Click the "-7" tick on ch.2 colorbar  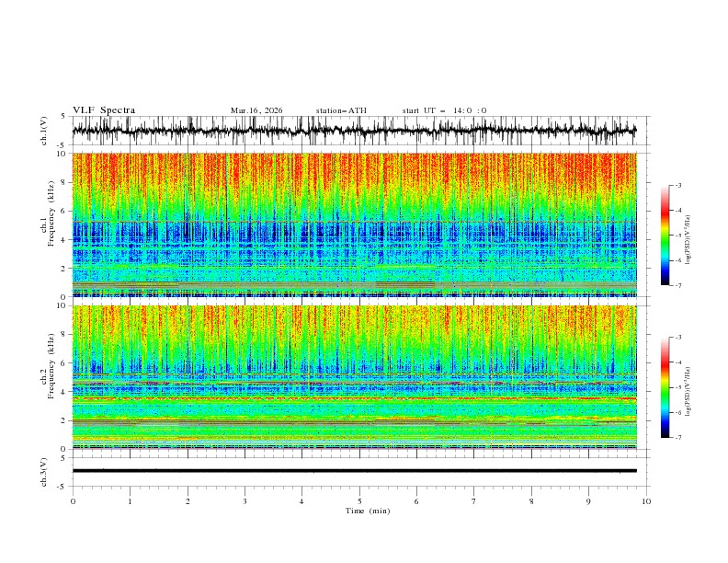click(x=678, y=437)
